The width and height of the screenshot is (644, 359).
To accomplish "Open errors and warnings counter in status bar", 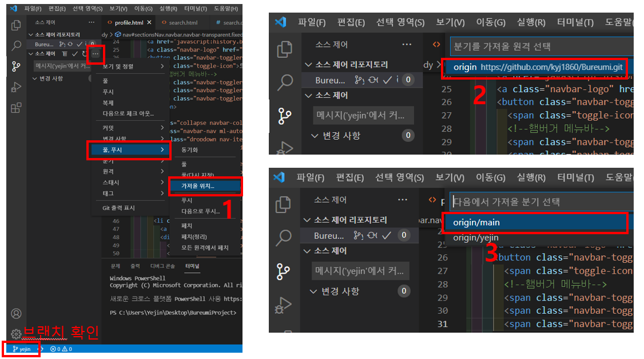I will 61,349.
